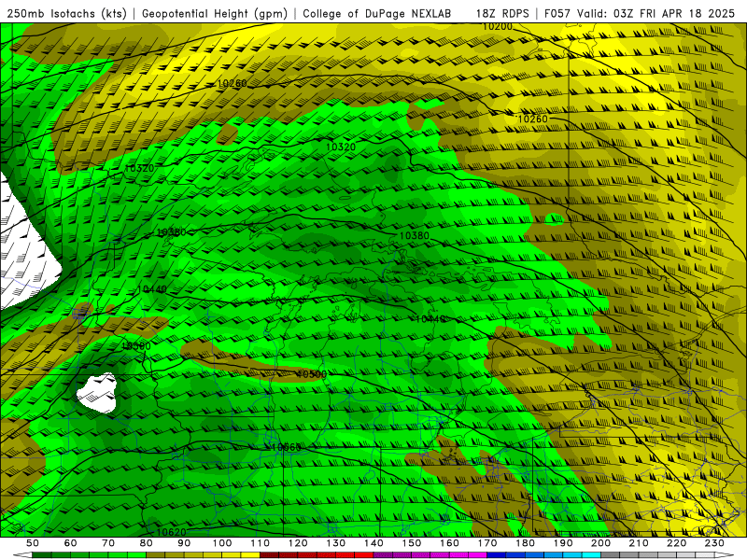The width and height of the screenshot is (747, 560).
Task: Click the "18Z RDPS" model run label
Action: point(502,13)
